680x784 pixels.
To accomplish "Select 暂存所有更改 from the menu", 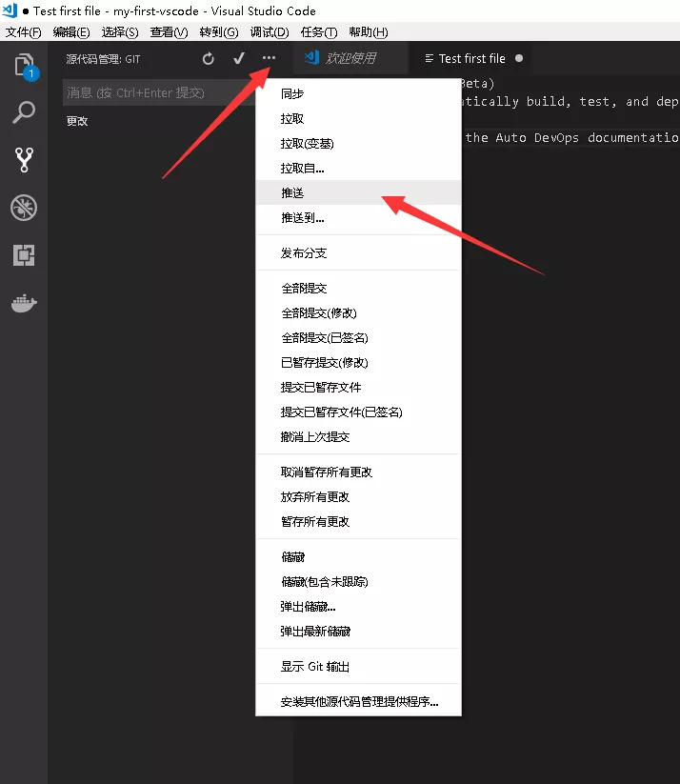I will click(358, 521).
